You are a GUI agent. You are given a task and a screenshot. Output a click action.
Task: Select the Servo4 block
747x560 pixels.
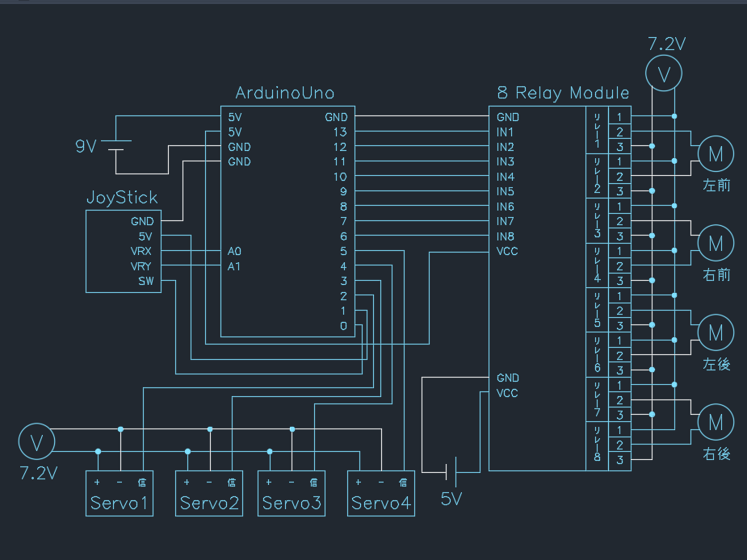tap(381, 493)
